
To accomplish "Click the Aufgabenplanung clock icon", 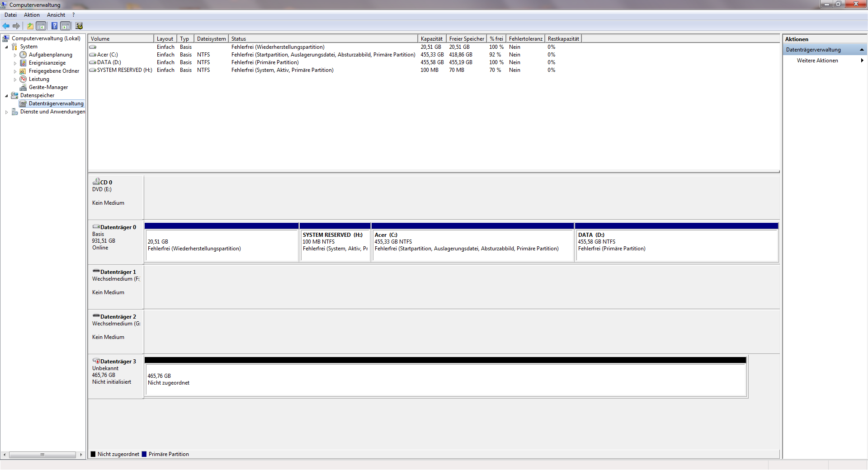I will 23,55.
